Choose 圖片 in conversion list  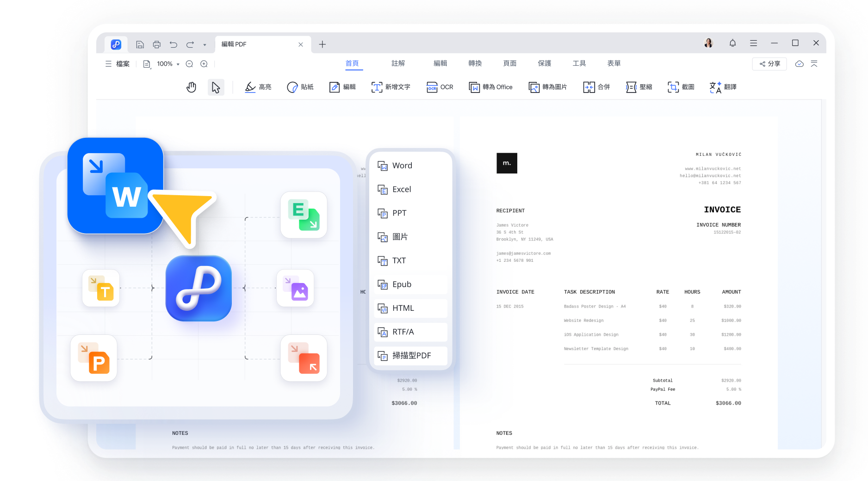point(410,237)
